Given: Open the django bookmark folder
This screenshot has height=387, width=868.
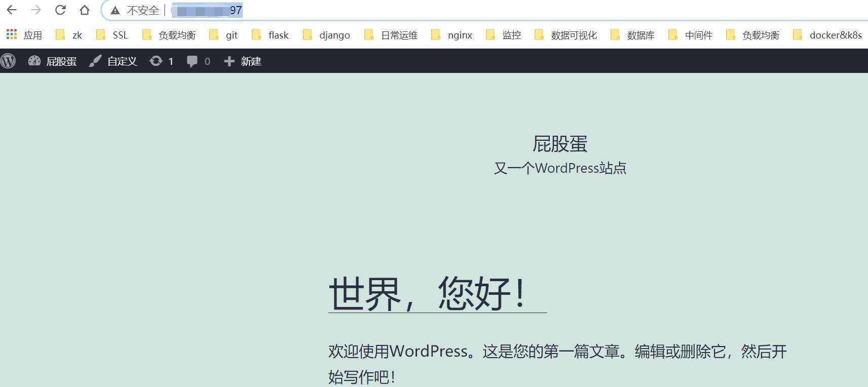Looking at the screenshot, I should (327, 35).
